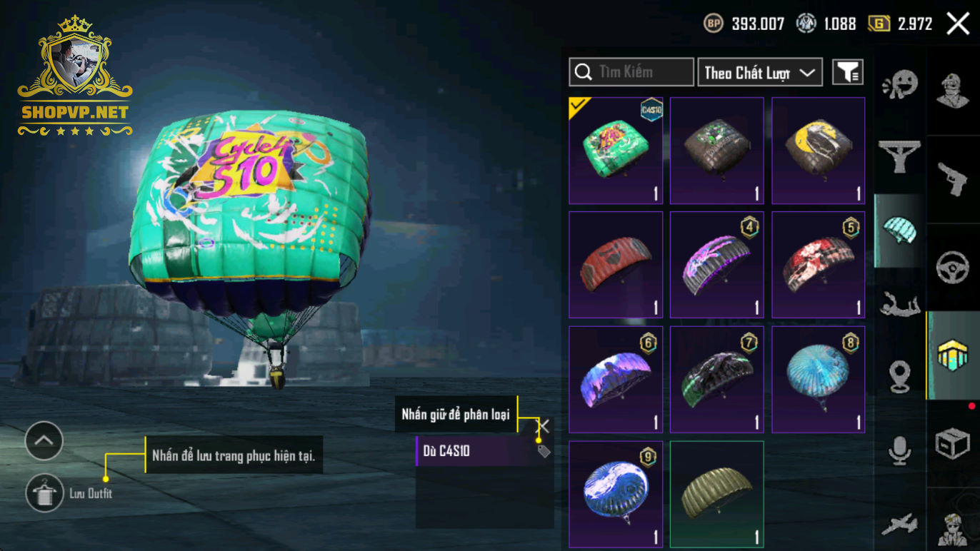Toggle the equipped C4S10 parachute item

[x=616, y=151]
